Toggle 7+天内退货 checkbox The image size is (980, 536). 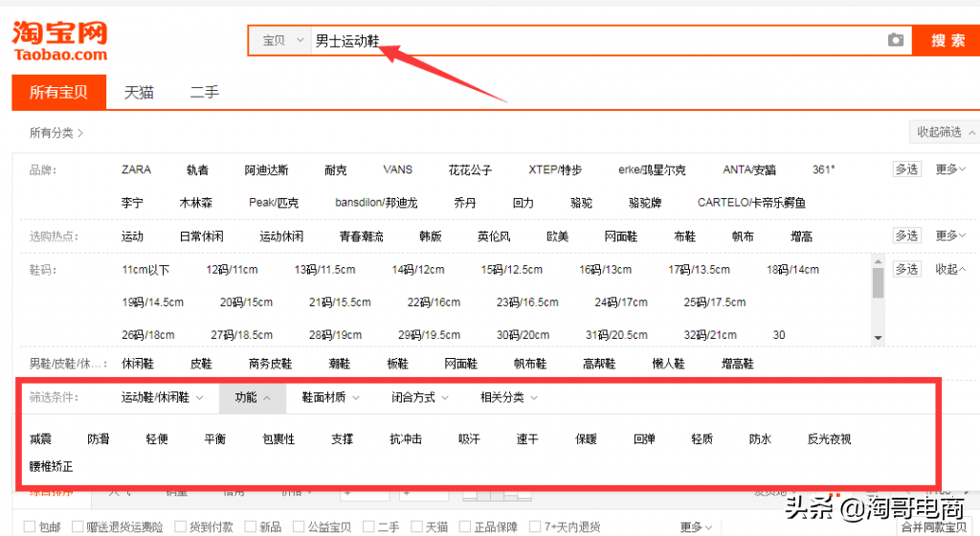(535, 526)
